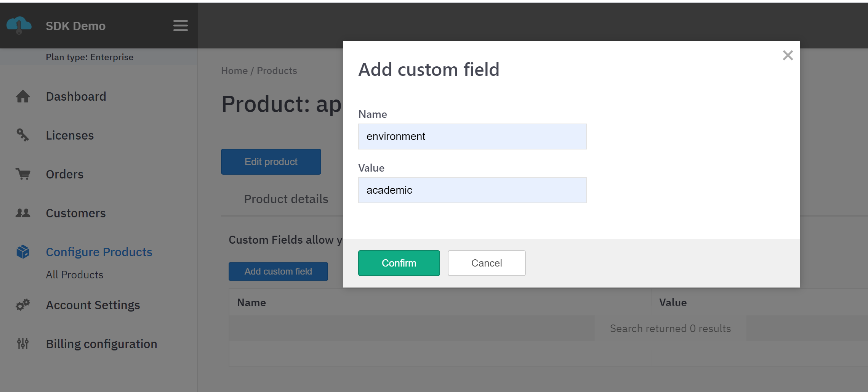The height and width of the screenshot is (392, 868).
Task: Click the Billing configuration sliders icon
Action: point(23,344)
